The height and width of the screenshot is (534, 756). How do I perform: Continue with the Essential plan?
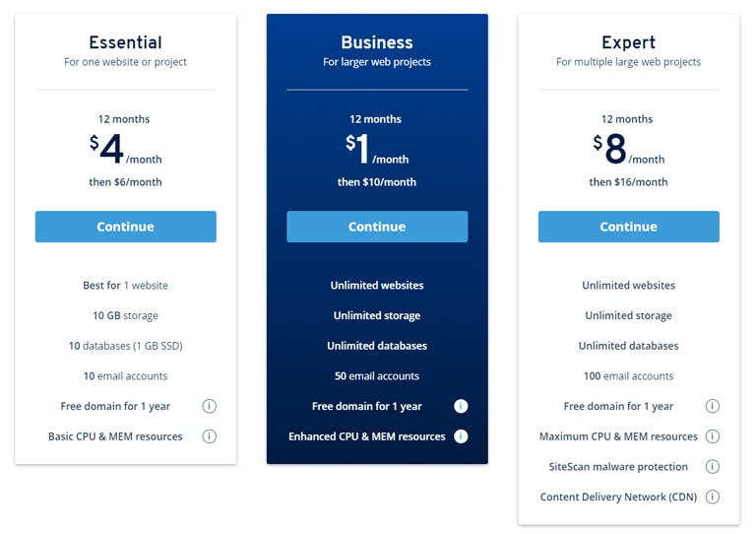[x=126, y=227]
